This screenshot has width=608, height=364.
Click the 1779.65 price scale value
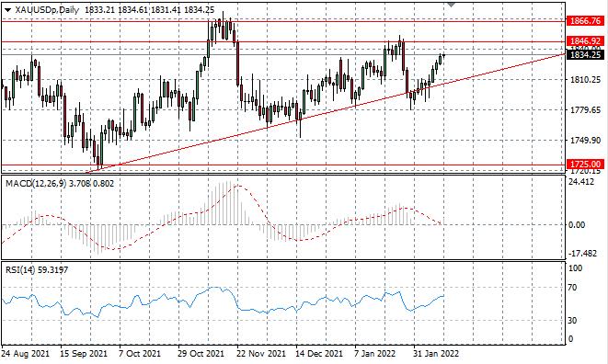pyautogui.click(x=586, y=110)
